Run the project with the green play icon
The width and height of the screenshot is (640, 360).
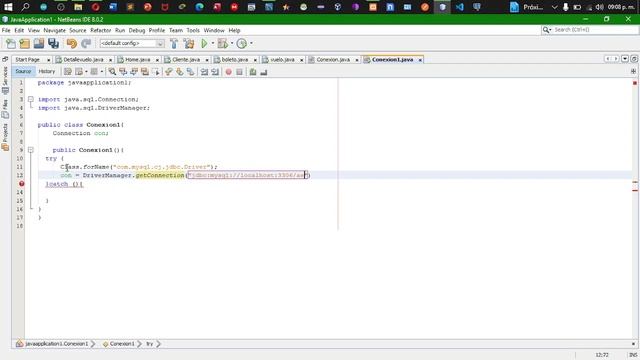click(204, 43)
